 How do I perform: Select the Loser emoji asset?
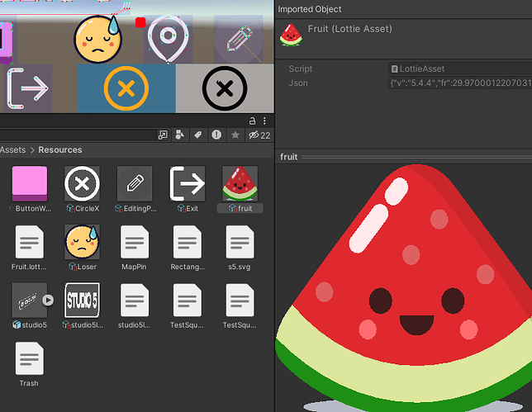[x=82, y=242]
